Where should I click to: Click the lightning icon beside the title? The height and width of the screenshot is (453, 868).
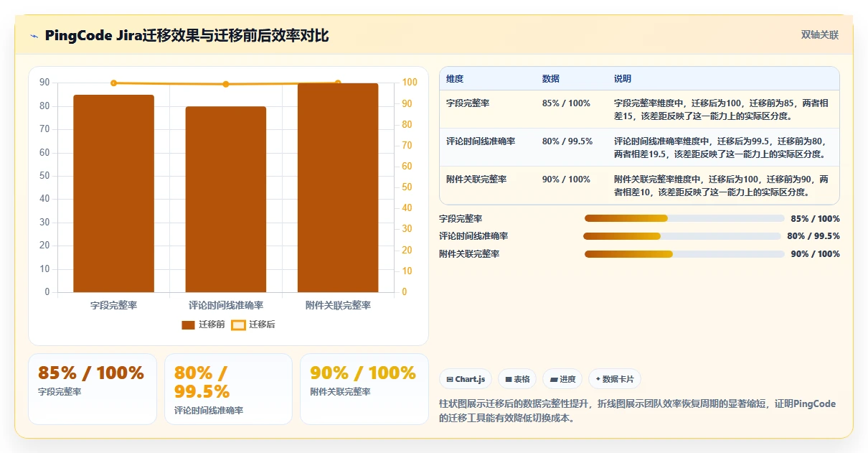34,36
